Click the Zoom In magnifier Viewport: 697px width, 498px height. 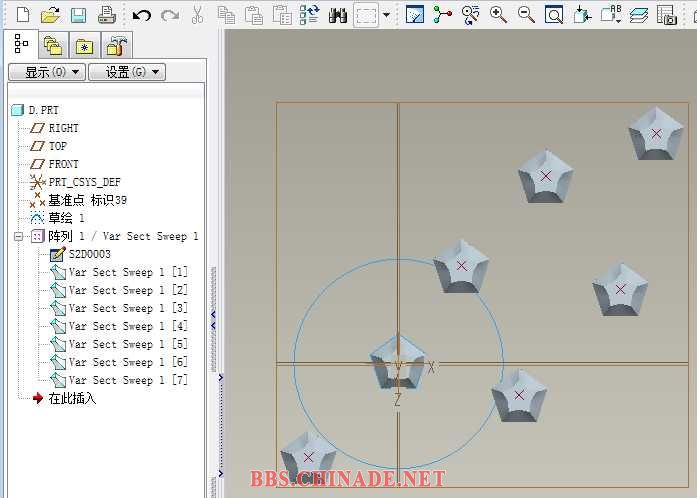(x=498, y=15)
